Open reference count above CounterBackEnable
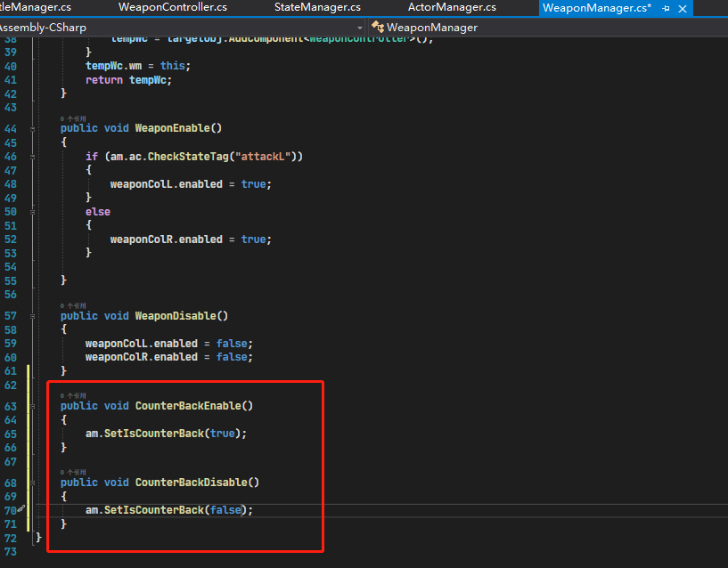 coord(73,396)
